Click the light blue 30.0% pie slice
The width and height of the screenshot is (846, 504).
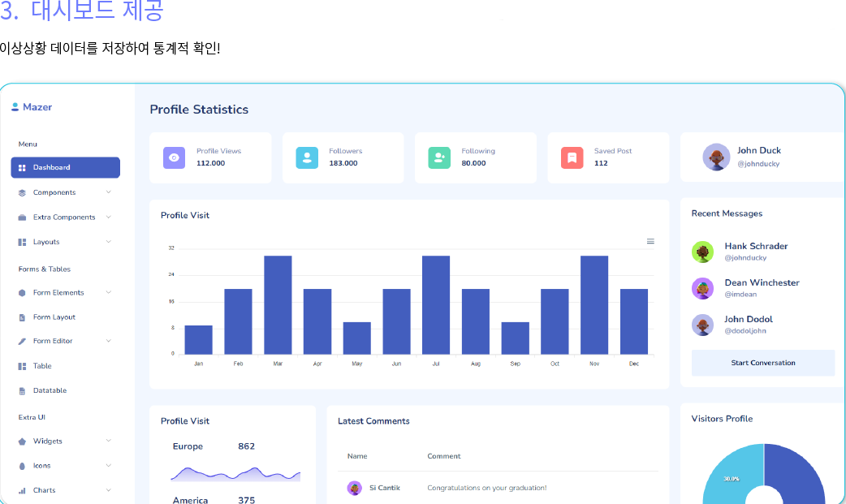click(735, 475)
